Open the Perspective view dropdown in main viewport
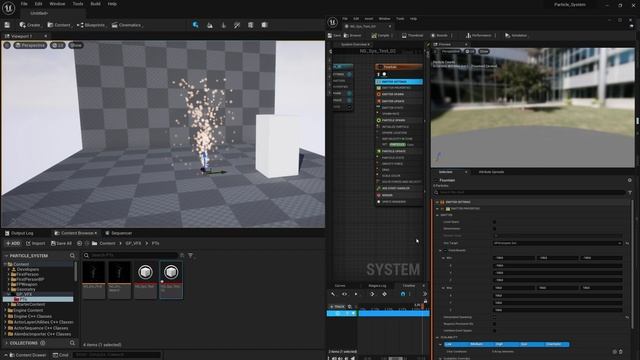This screenshot has height=360, width=640. (x=30, y=45)
